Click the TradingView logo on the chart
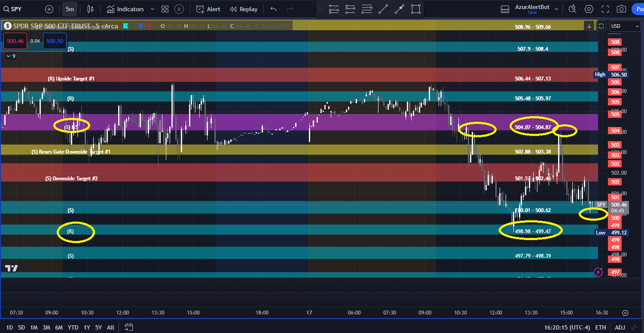The width and height of the screenshot is (644, 333). [x=11, y=268]
